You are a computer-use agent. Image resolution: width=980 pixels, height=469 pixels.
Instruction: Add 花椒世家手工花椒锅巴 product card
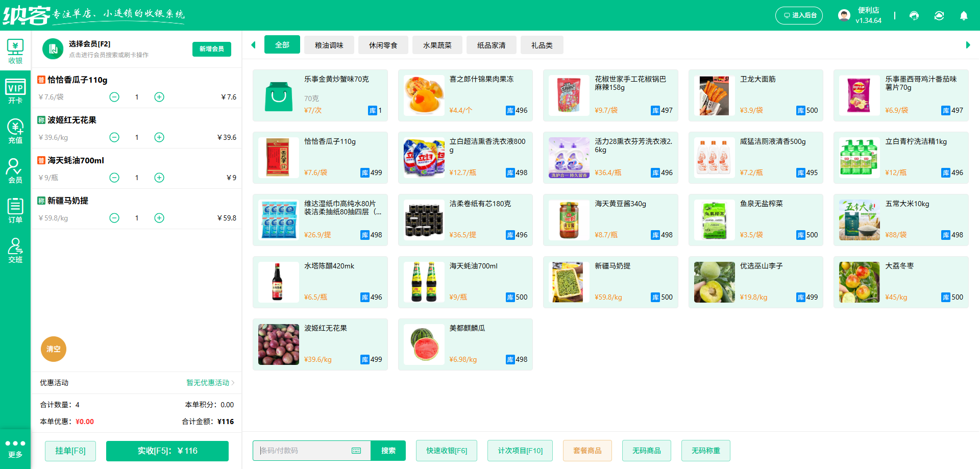click(610, 95)
